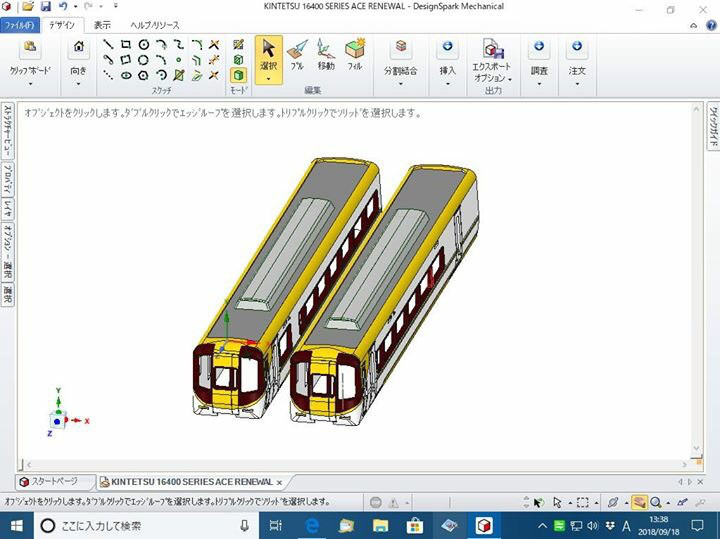Select the Construction Line (dashed) tool

108,75
